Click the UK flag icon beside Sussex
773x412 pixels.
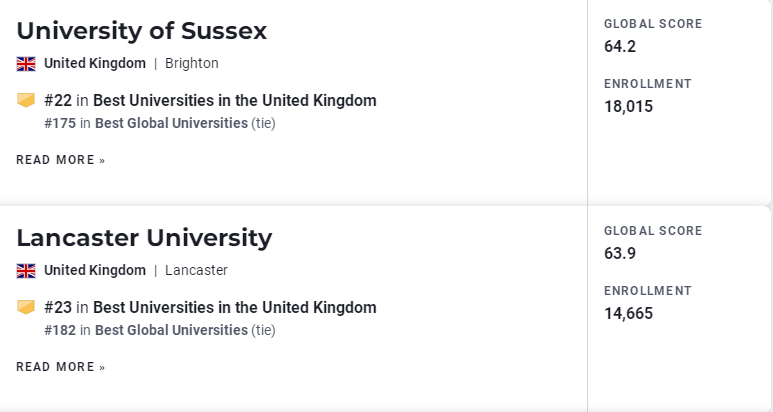pyautogui.click(x=26, y=64)
